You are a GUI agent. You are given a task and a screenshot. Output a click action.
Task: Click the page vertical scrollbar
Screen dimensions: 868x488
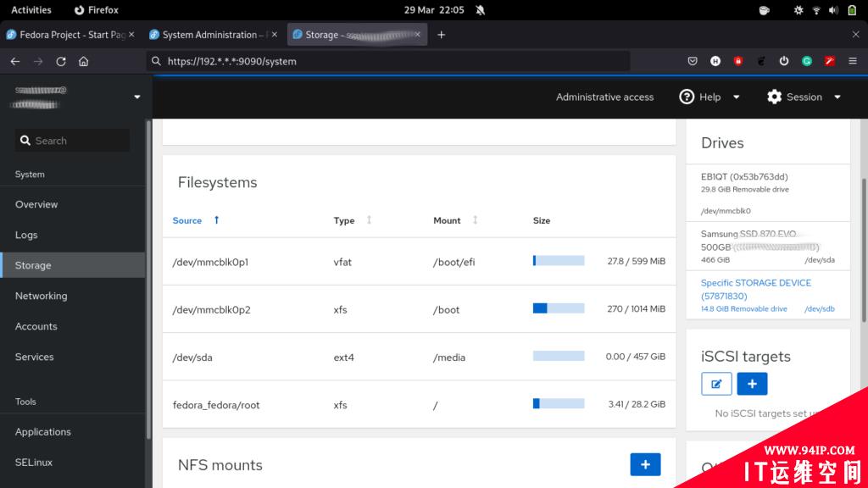pyautogui.click(x=864, y=250)
